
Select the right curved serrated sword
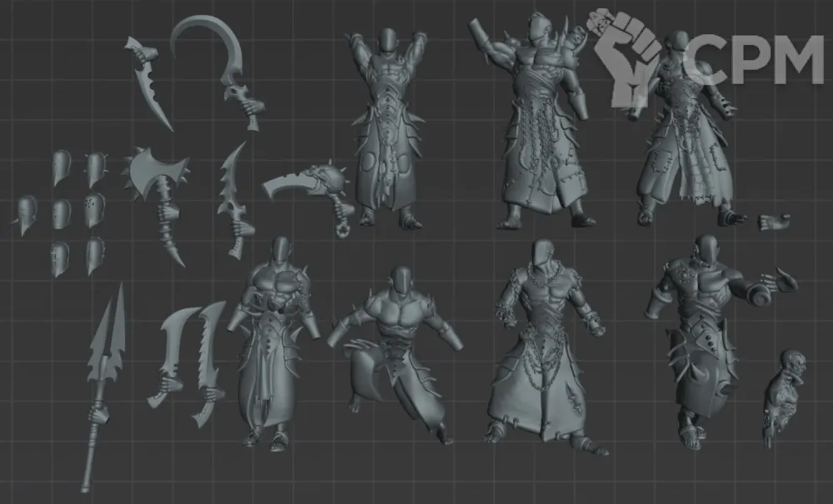click(x=207, y=360)
